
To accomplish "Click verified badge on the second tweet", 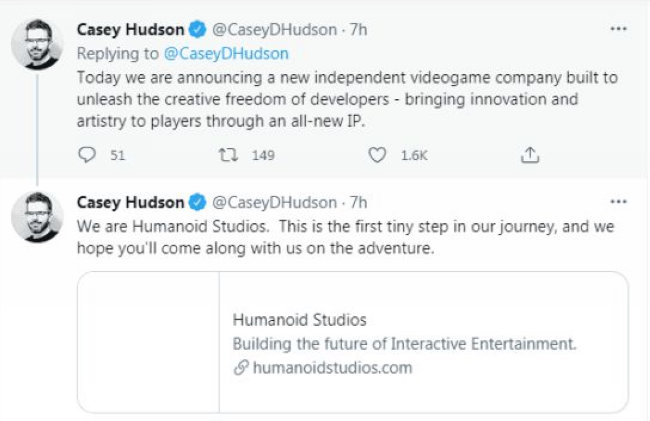I will pyautogui.click(x=198, y=202).
